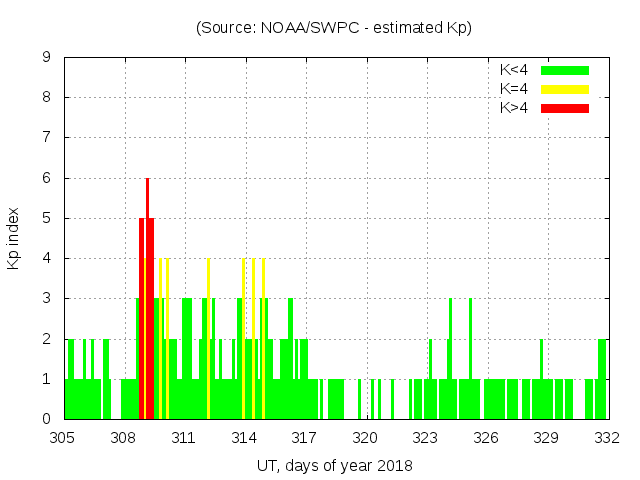This screenshot has width=640, height=480.
Task: Click the 'Kp index' y-axis label
Action: (14, 238)
